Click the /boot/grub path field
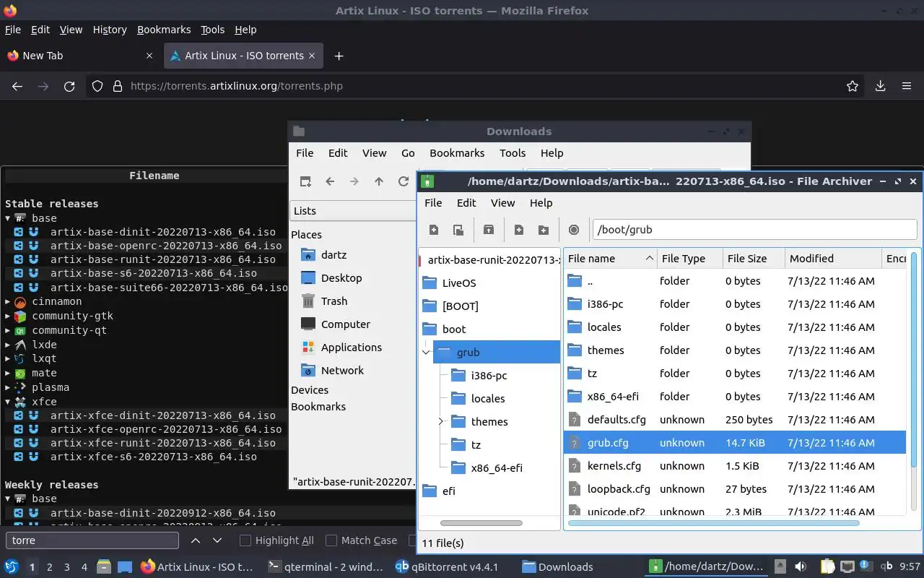The height and width of the screenshot is (578, 924). coord(754,230)
